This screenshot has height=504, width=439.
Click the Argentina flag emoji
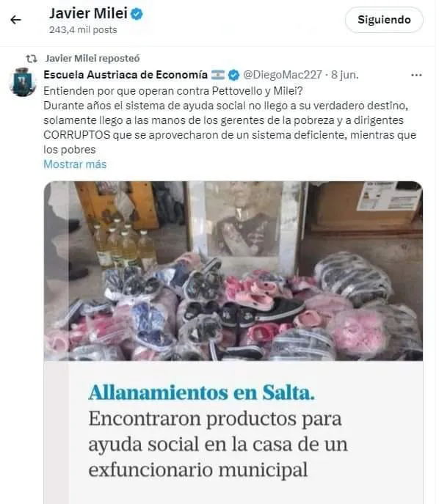[x=218, y=76]
